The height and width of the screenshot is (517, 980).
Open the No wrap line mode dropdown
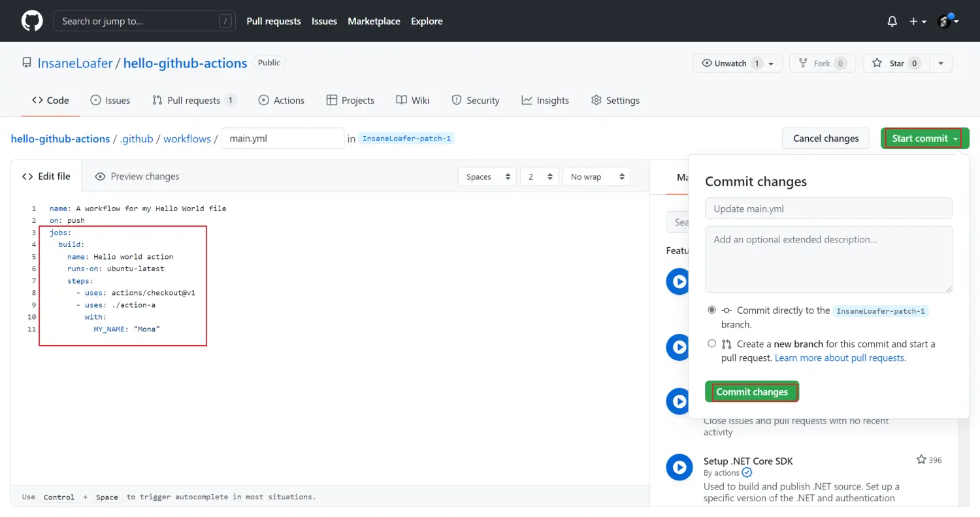click(x=596, y=176)
